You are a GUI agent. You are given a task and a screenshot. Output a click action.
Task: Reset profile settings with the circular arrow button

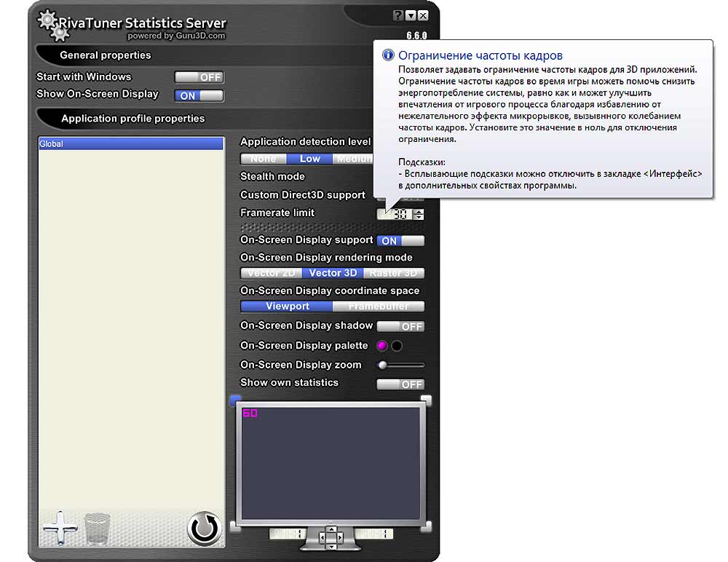205,529
